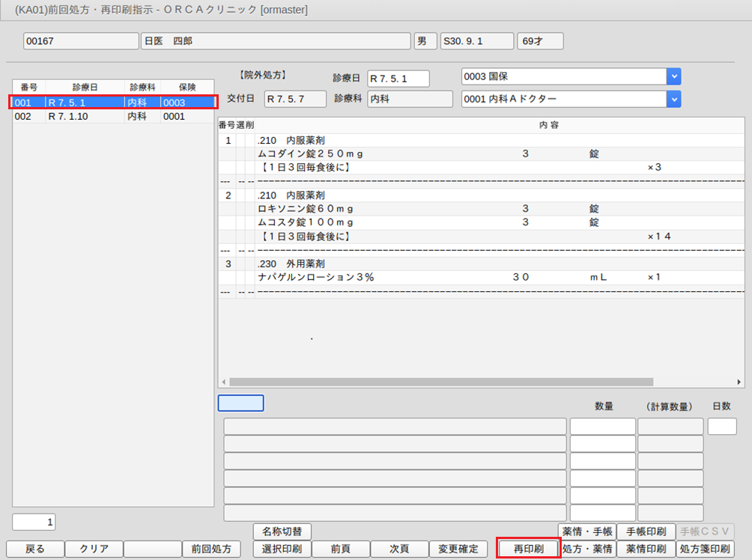This screenshot has width=752, height=560.
Task: Click the 診療日 date input field
Action: pyautogui.click(x=398, y=79)
